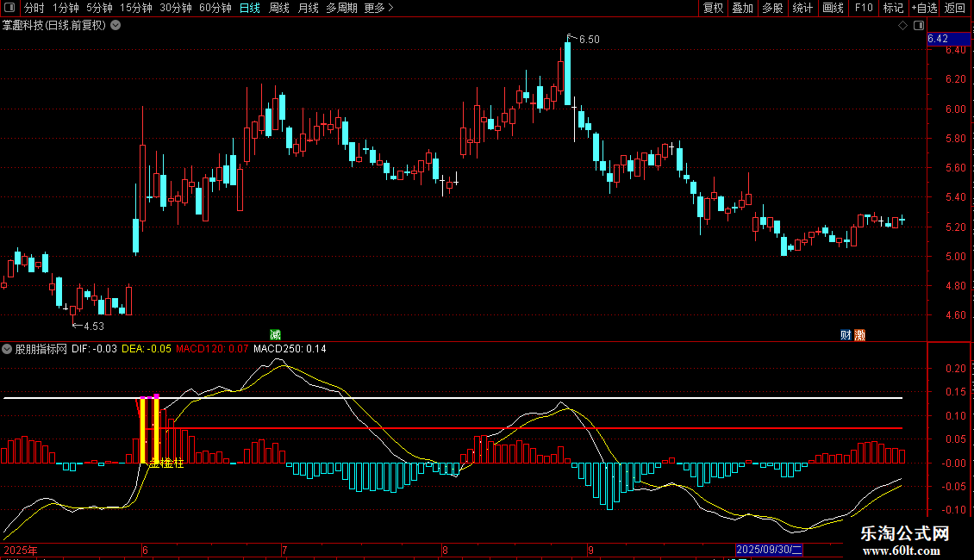The width and height of the screenshot is (974, 560).
Task: Click the 2025/09/30/二 date label
Action: point(769,550)
